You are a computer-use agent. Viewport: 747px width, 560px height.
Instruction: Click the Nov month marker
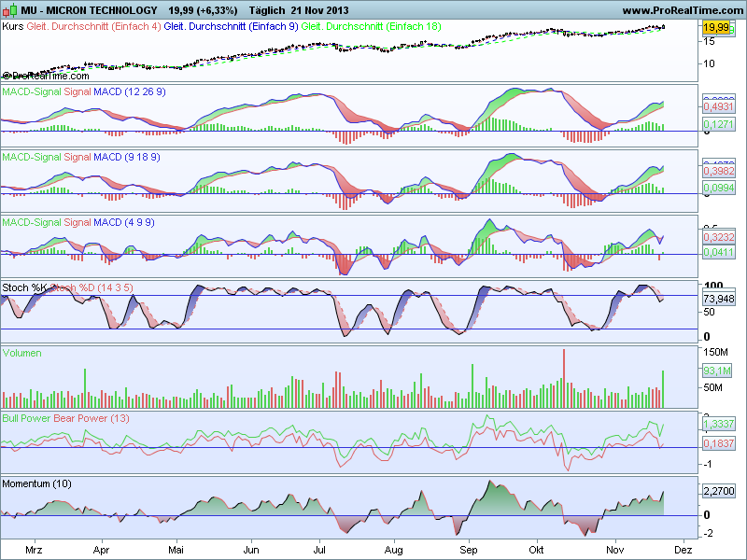click(x=615, y=550)
